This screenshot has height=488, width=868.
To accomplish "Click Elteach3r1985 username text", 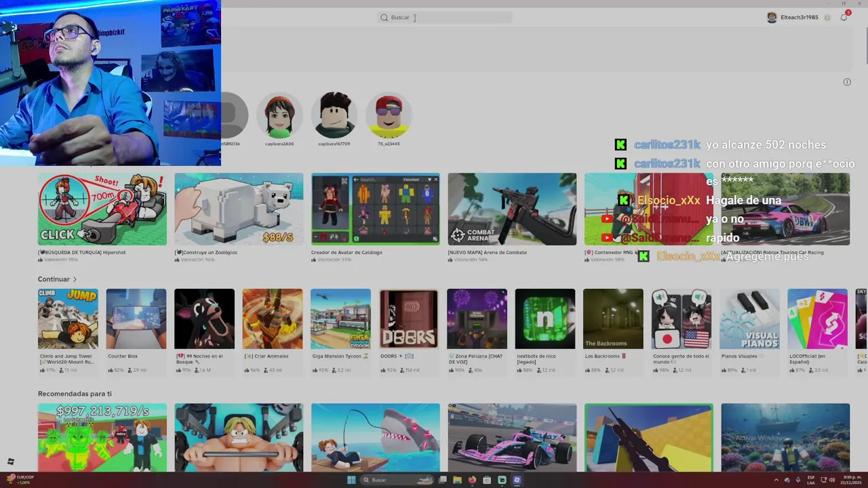I will coord(800,18).
